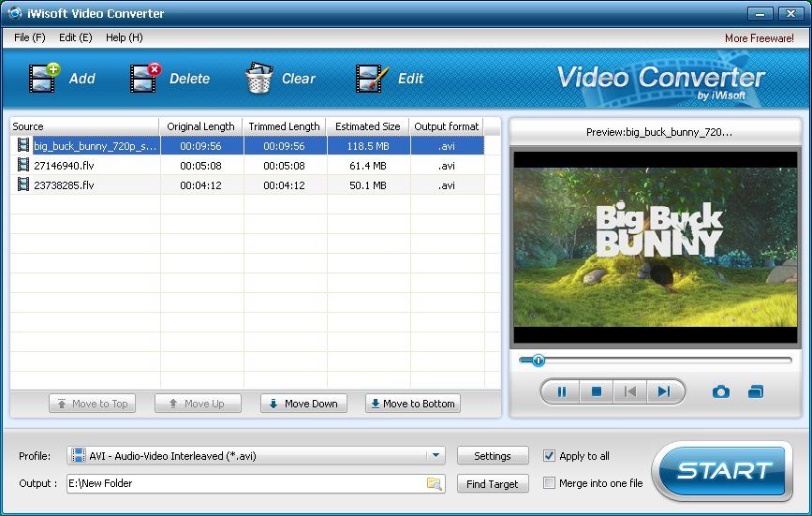Minimize the iWisoft Video Converter window
Screen dimensions: 812x516
[760, 13]
